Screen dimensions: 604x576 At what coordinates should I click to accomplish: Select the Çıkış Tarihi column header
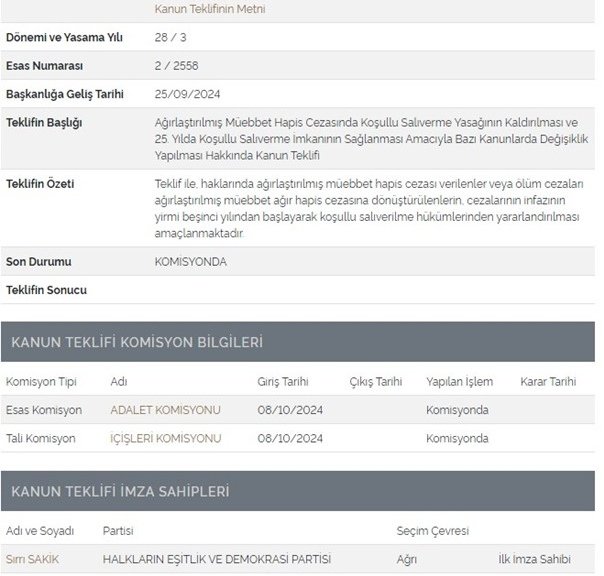pyautogui.click(x=376, y=382)
